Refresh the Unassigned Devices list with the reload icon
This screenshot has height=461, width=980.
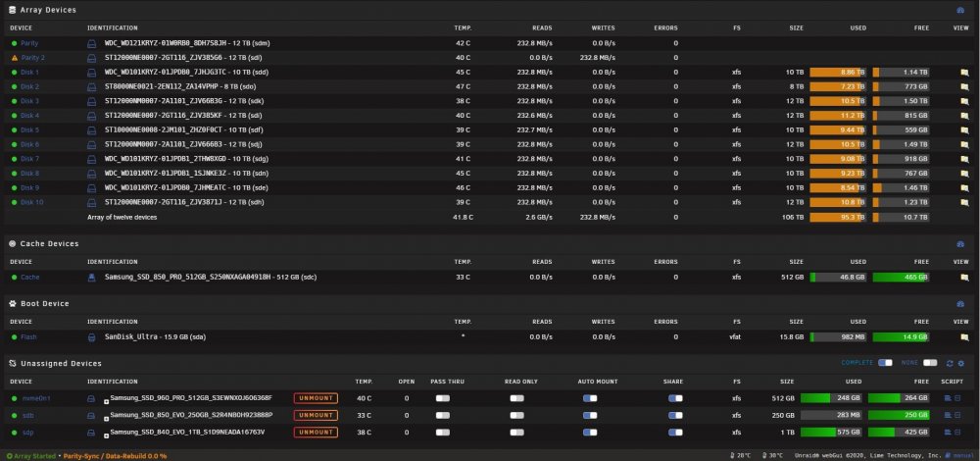pyautogui.click(x=950, y=364)
